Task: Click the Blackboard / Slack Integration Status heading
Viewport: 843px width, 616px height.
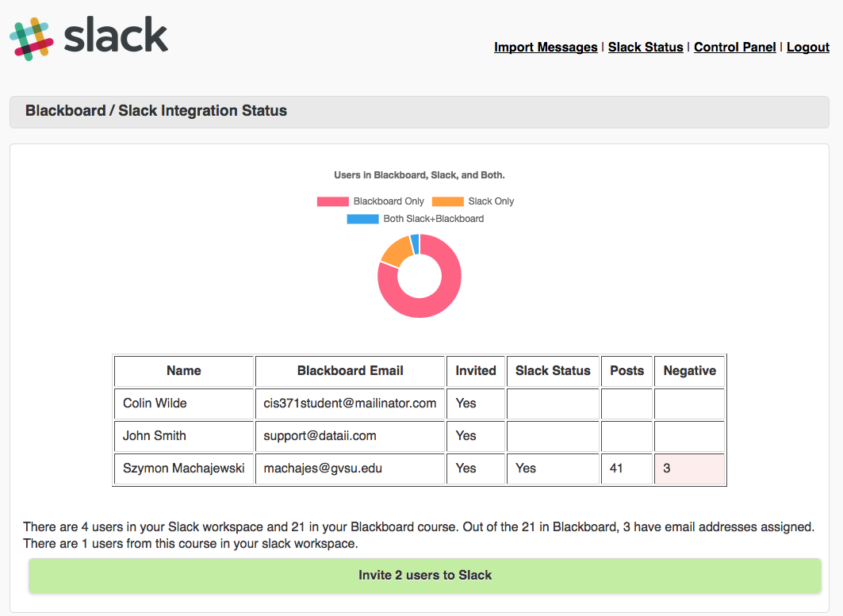Action: point(156,111)
